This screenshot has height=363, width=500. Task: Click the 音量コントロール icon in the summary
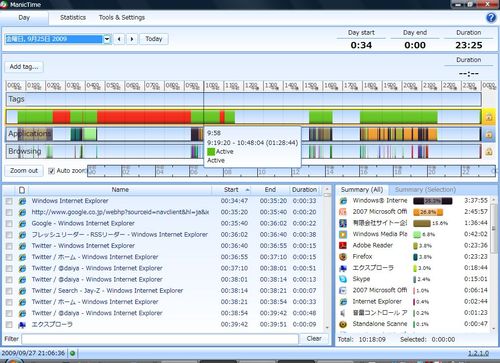[343, 313]
